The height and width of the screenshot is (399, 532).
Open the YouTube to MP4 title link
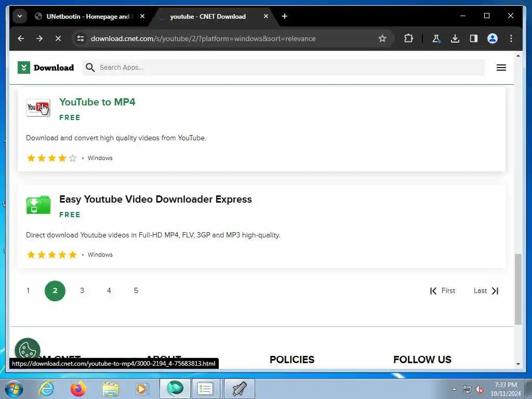tap(97, 102)
